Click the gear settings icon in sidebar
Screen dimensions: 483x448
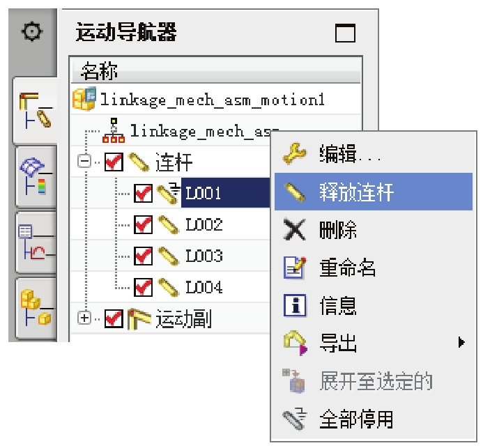point(32,31)
